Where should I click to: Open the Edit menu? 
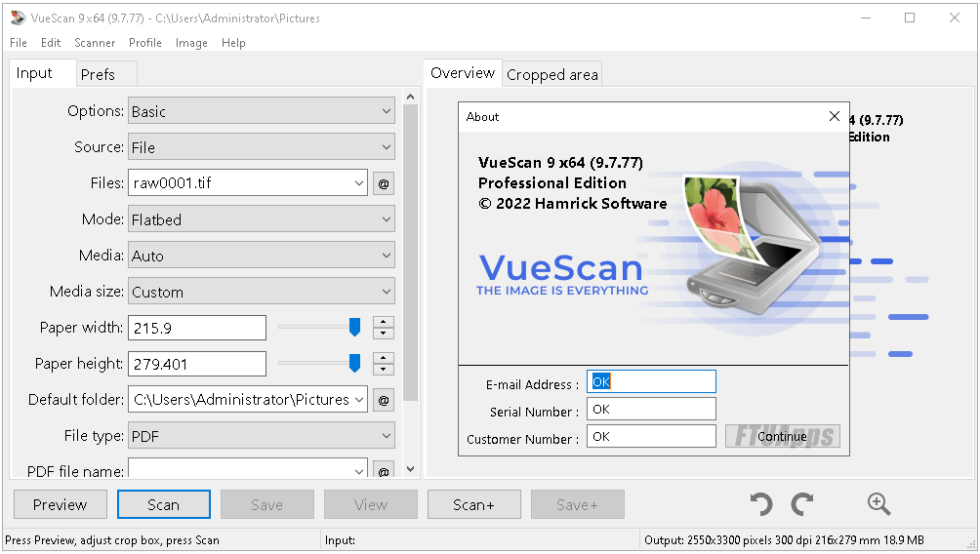coord(51,43)
